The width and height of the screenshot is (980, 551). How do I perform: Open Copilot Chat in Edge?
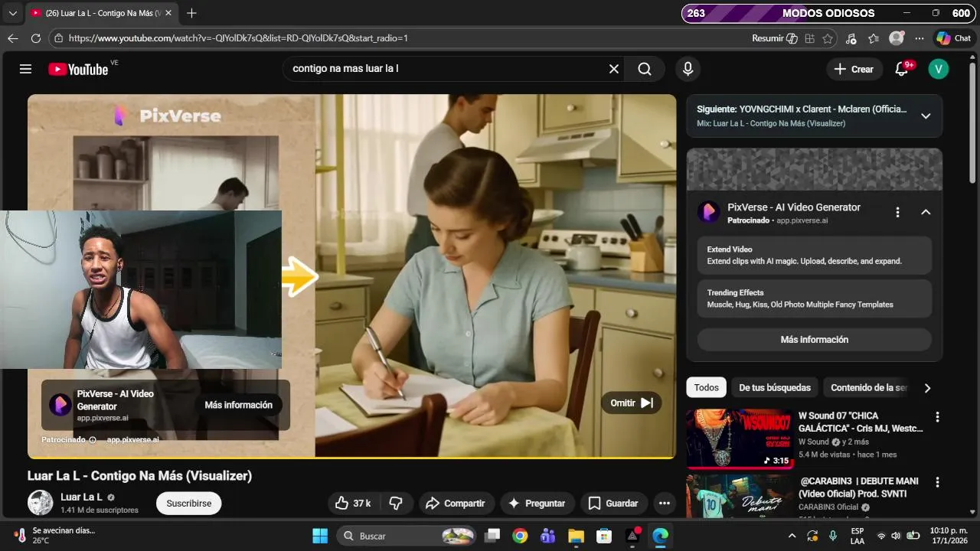point(953,38)
